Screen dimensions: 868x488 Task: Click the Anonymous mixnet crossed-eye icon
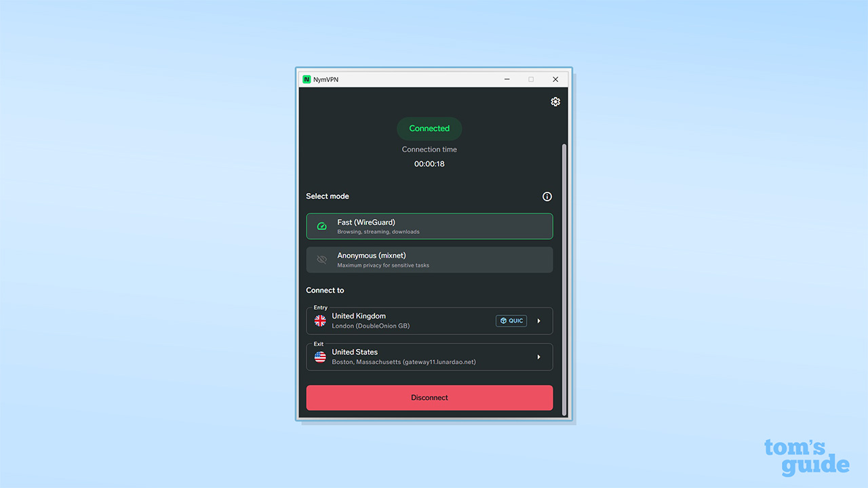click(x=321, y=260)
